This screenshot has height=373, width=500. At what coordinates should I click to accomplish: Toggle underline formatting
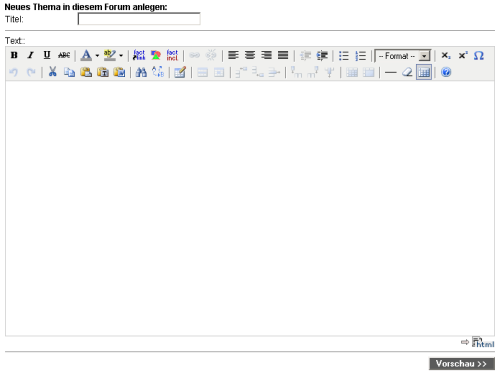click(x=47, y=55)
